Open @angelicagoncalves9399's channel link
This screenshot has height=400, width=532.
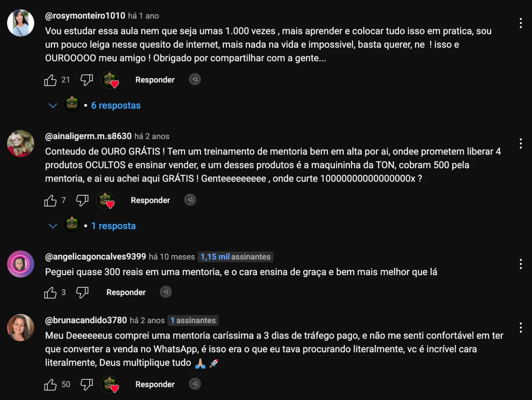[96, 257]
